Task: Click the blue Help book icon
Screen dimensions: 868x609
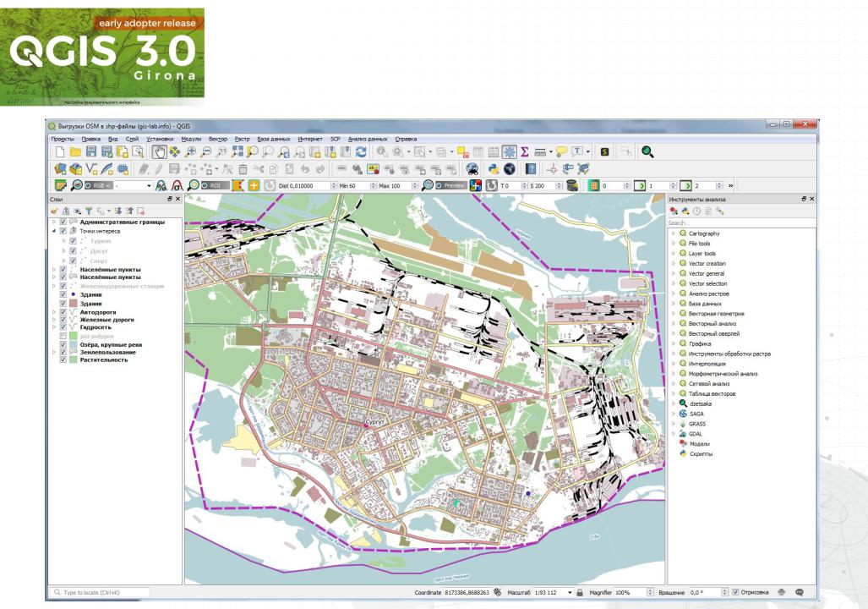Action: click(x=530, y=169)
